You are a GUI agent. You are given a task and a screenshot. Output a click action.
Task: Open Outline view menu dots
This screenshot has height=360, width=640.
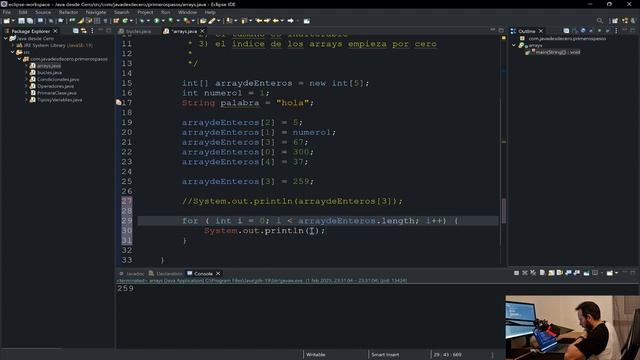616,31
